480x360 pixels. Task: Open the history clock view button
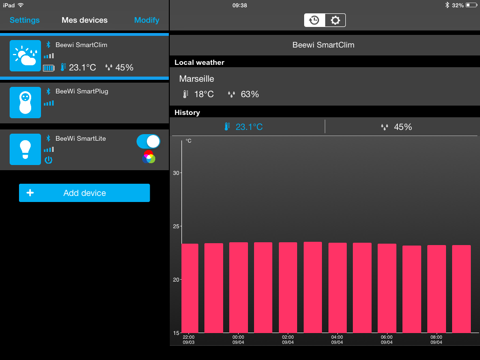[314, 20]
